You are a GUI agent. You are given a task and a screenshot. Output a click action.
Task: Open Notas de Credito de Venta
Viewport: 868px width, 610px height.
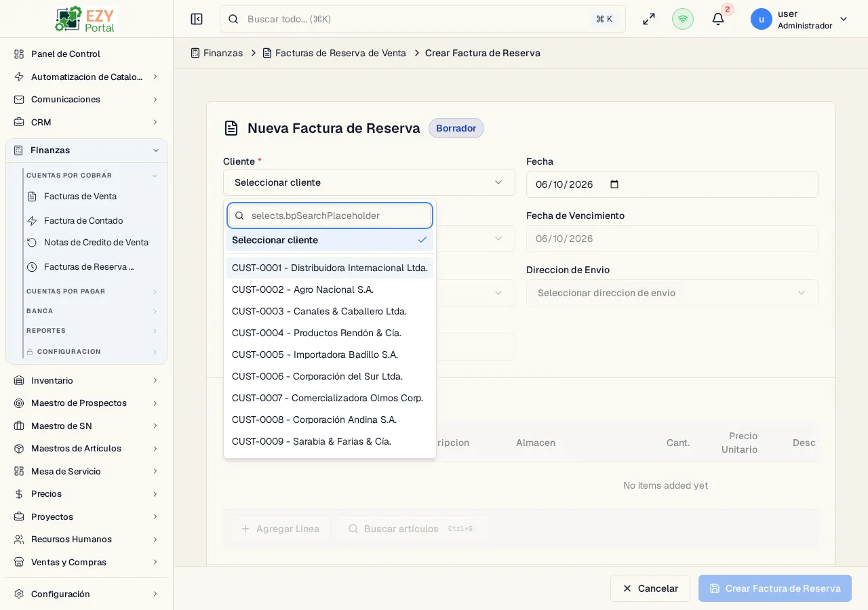point(96,242)
